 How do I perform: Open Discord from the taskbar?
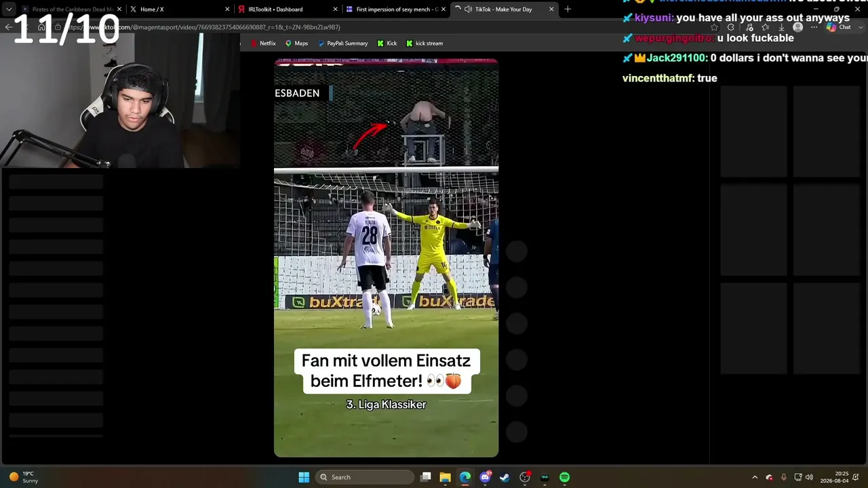pyautogui.click(x=485, y=477)
